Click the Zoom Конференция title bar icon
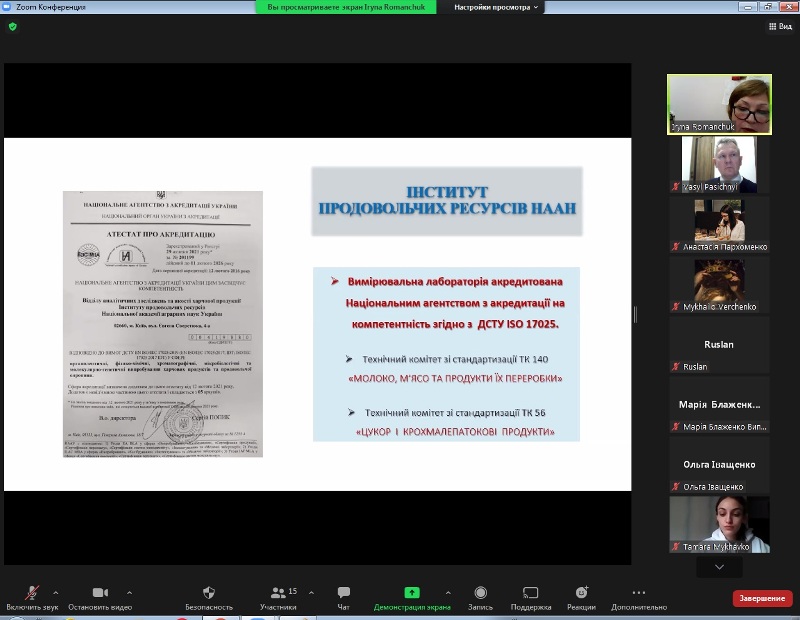 click(x=7, y=7)
